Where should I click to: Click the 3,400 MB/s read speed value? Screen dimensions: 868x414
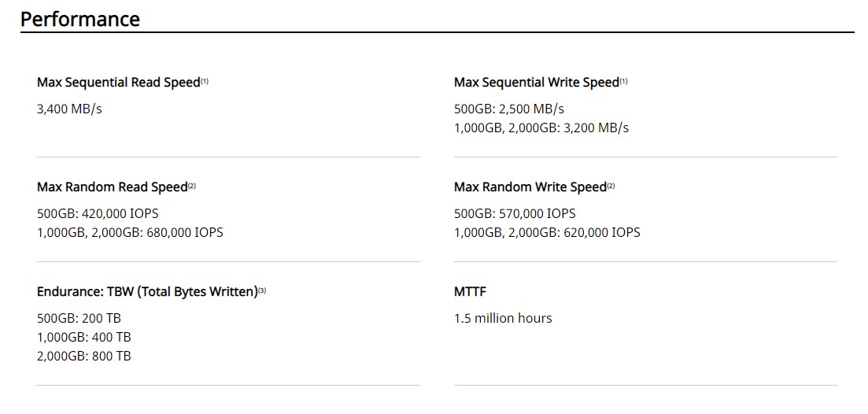point(70,109)
